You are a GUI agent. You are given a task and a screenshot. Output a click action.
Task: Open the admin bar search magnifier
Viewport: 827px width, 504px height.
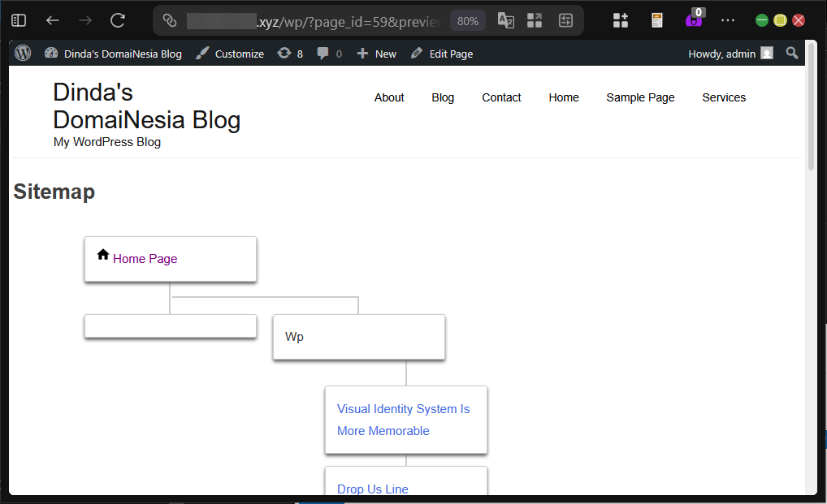tap(792, 53)
